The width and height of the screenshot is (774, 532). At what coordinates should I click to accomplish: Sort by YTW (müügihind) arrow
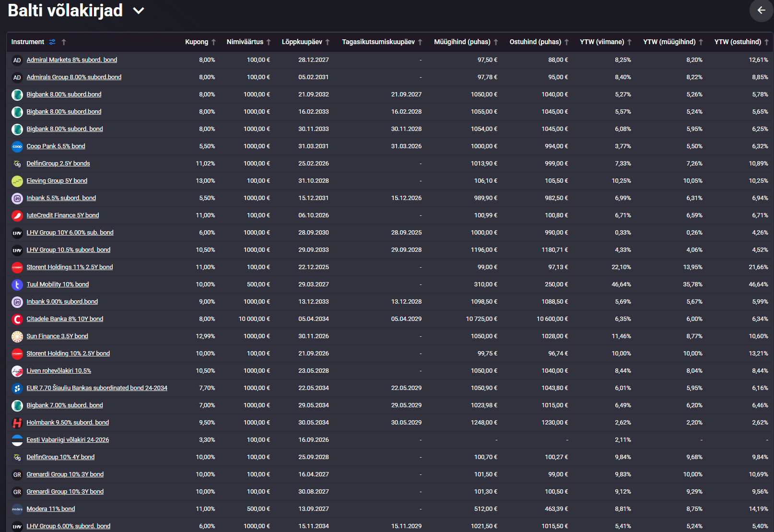tap(701, 42)
